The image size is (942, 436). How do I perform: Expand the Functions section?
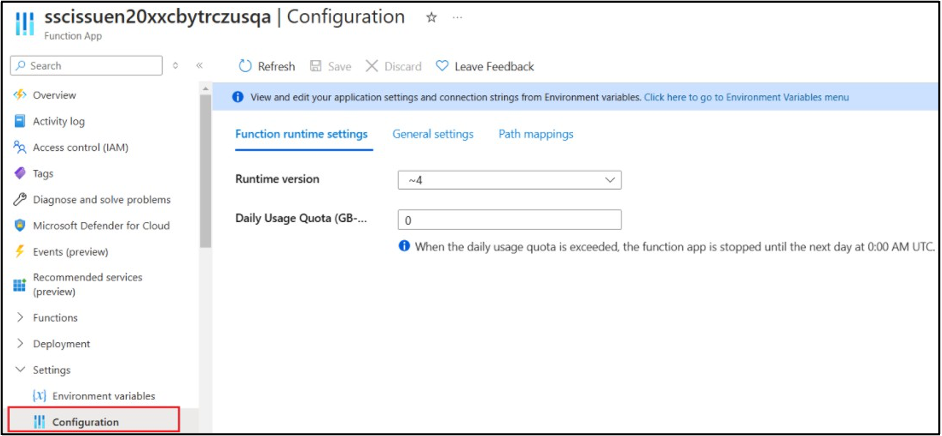tap(20, 318)
